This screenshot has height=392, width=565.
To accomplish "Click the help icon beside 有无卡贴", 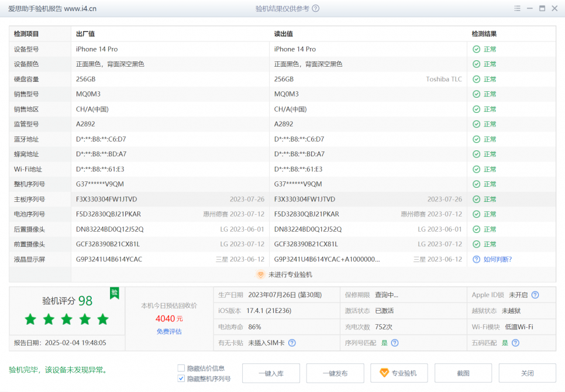I will coord(292,343).
